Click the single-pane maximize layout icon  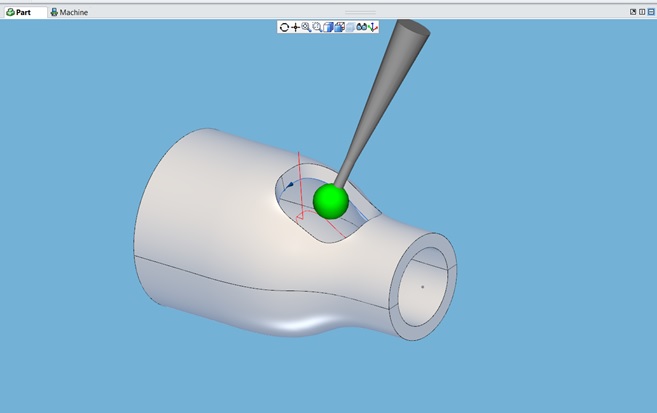tap(633, 12)
